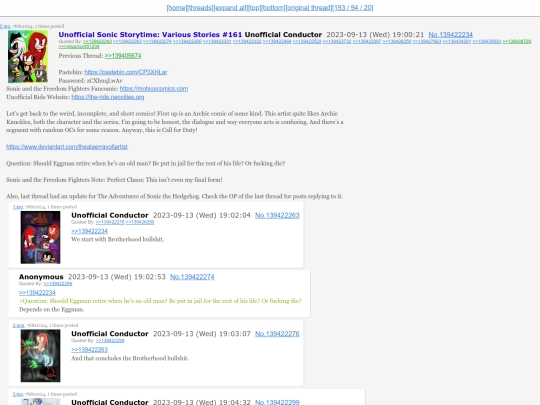Image resolution: width=540 pixels, height=405 pixels.
Task: Click the [expand all] link
Action: pos(230,8)
